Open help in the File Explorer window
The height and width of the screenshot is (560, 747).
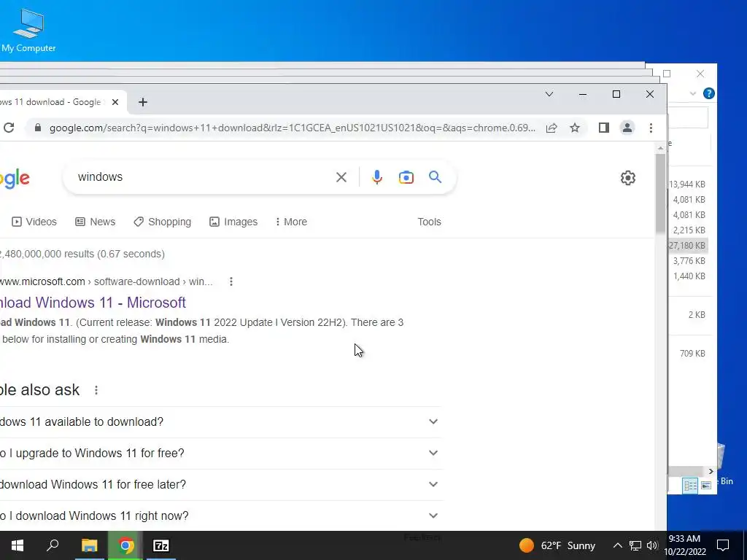pyautogui.click(x=708, y=94)
